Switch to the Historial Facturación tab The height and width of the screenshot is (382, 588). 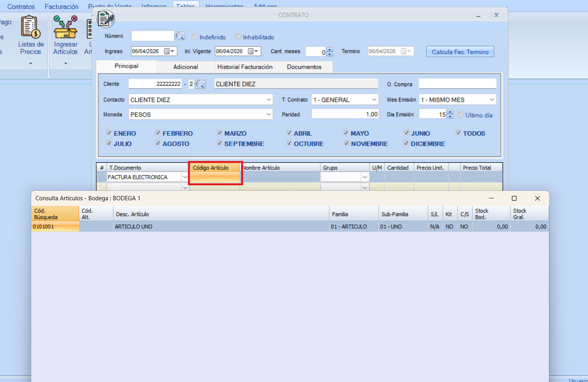(245, 67)
